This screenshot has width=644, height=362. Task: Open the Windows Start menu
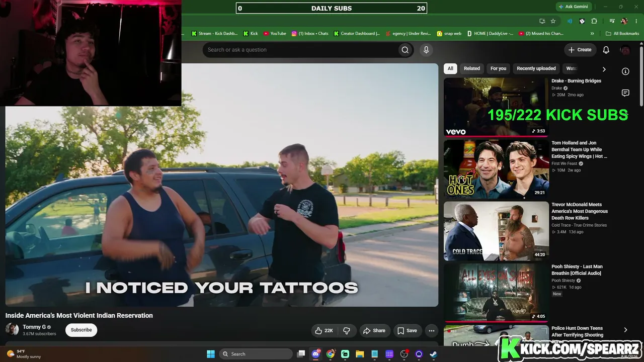[x=211, y=354]
